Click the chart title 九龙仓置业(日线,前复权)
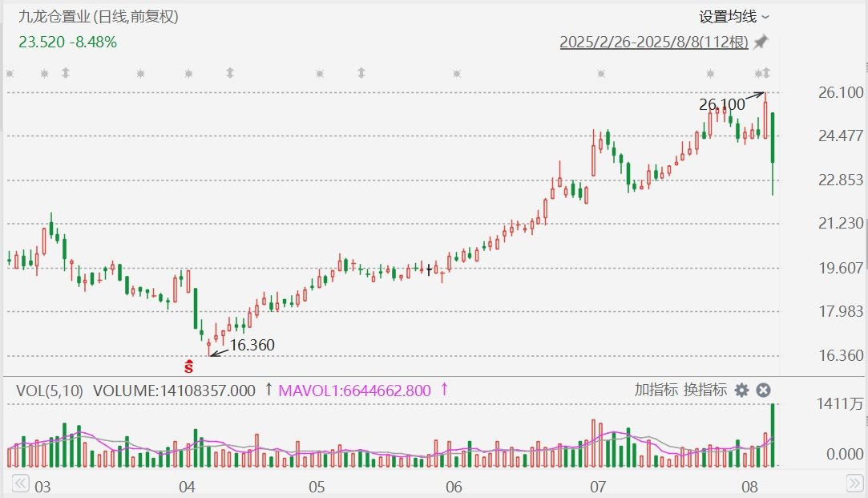 click(99, 17)
